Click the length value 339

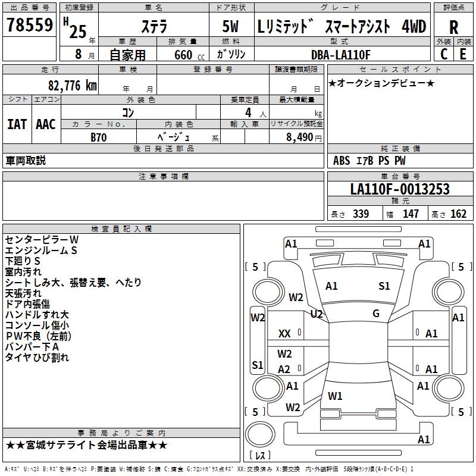361,214
